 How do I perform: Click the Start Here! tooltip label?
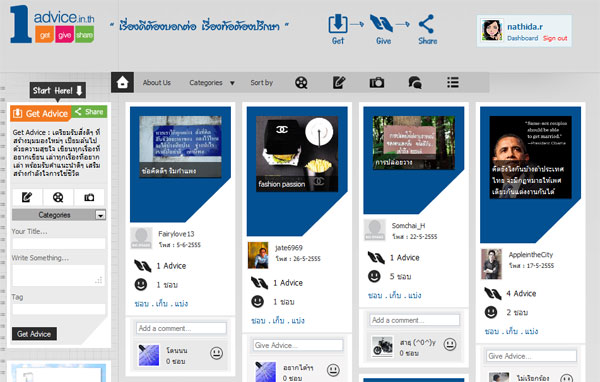(58, 90)
